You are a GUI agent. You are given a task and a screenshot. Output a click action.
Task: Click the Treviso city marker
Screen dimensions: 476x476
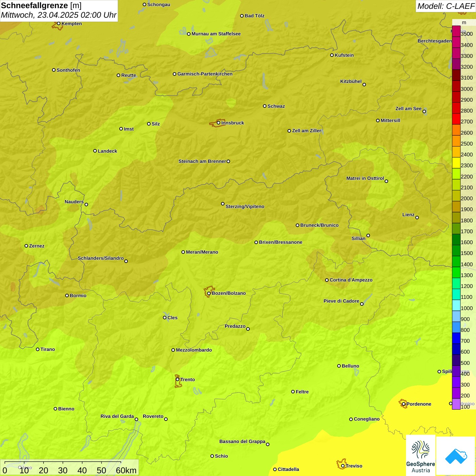(343, 466)
